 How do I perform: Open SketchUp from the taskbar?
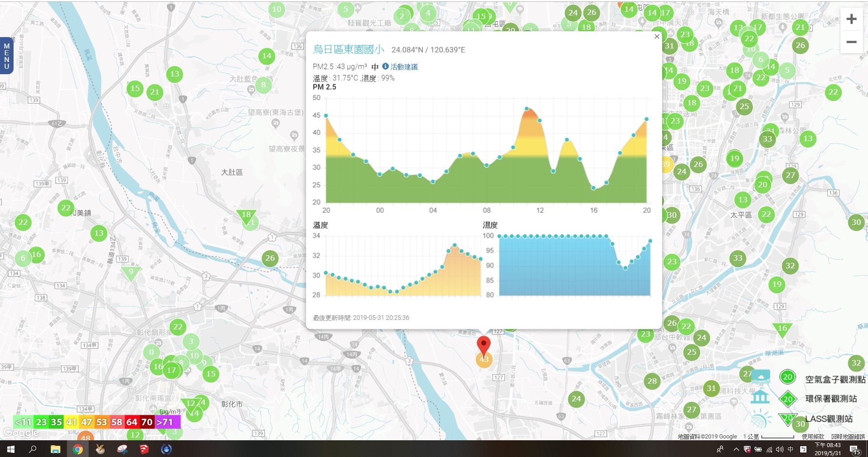(144, 449)
